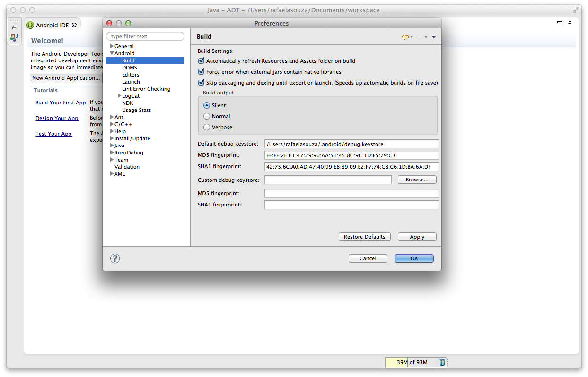
Task: Click the type filter text search field
Action: (145, 36)
